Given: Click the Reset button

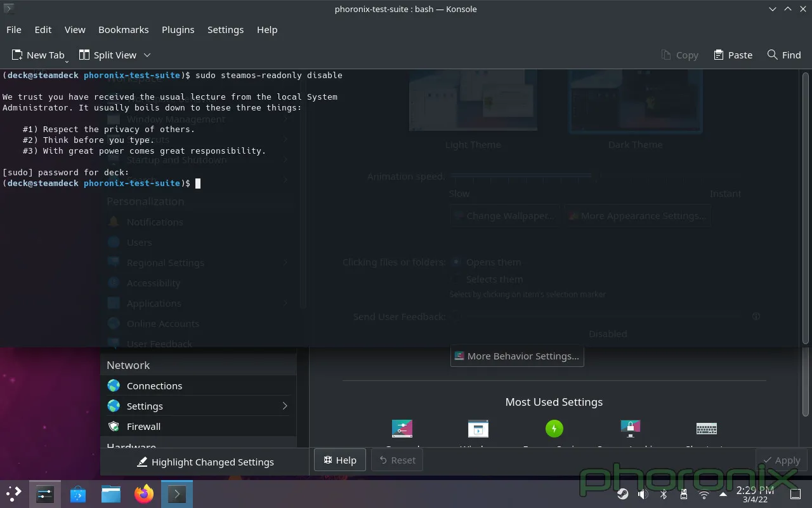Looking at the screenshot, I should pos(397,460).
